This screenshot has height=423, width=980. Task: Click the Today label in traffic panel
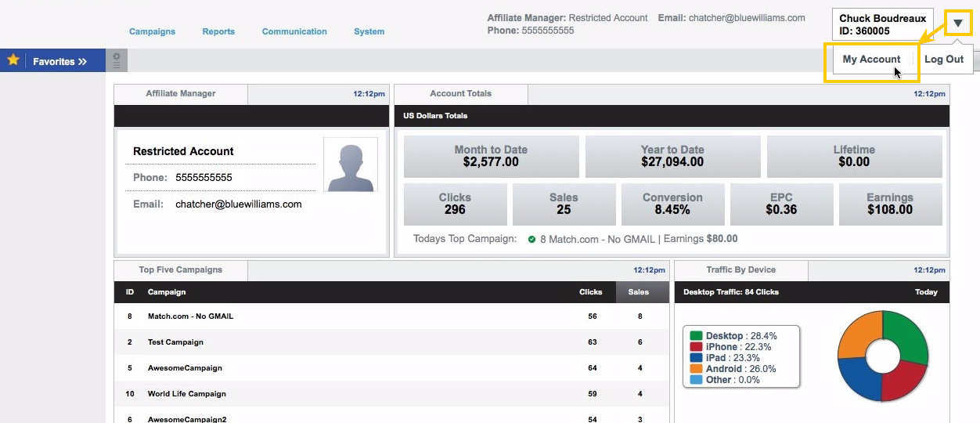click(926, 292)
